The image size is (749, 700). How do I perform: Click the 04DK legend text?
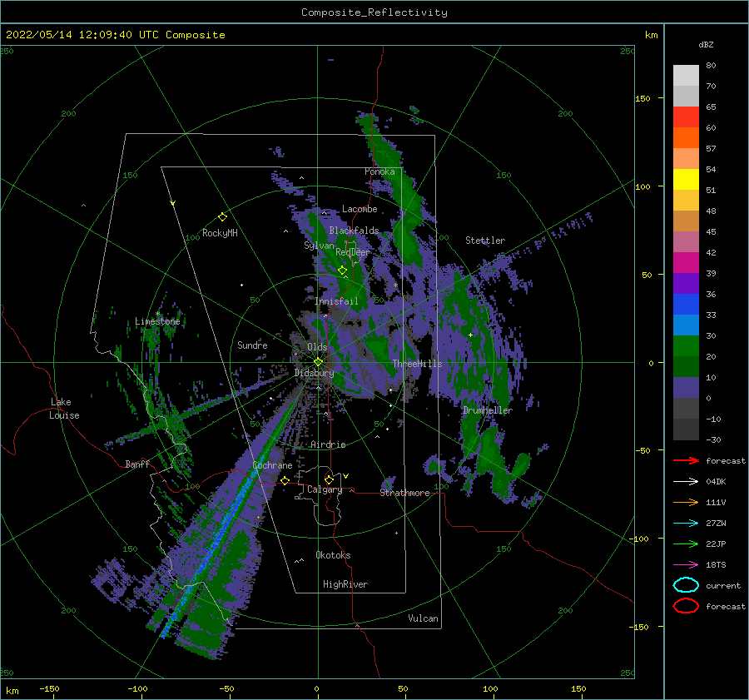pyautogui.click(x=716, y=482)
